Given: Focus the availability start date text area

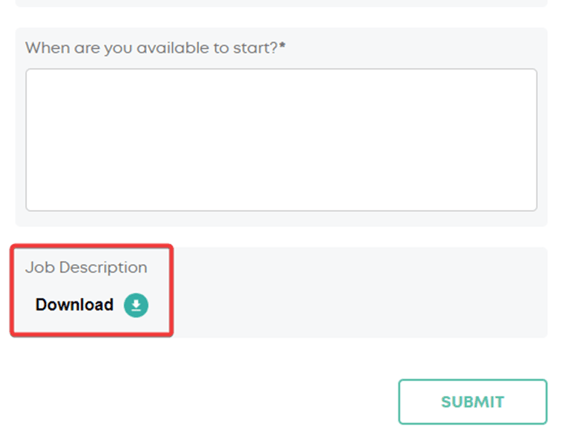Looking at the screenshot, I should (x=281, y=140).
